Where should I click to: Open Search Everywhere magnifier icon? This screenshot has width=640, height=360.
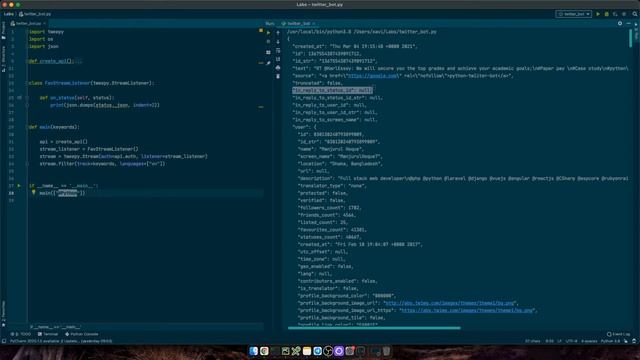click(635, 14)
